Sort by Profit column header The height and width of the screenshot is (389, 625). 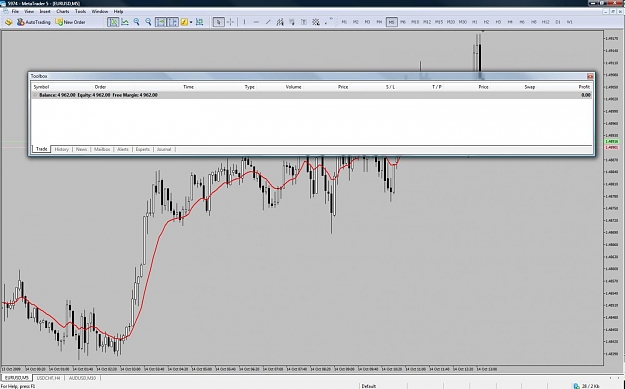(x=584, y=87)
